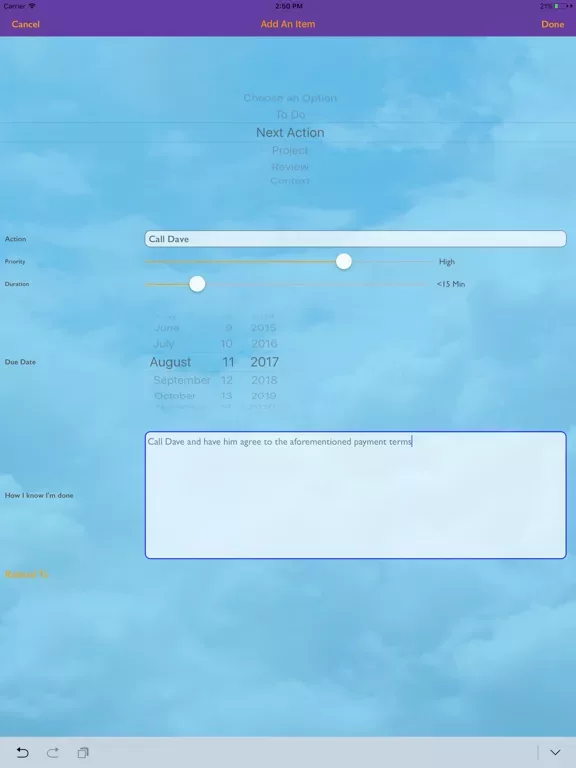Tap the selected day '11'

click(228, 362)
